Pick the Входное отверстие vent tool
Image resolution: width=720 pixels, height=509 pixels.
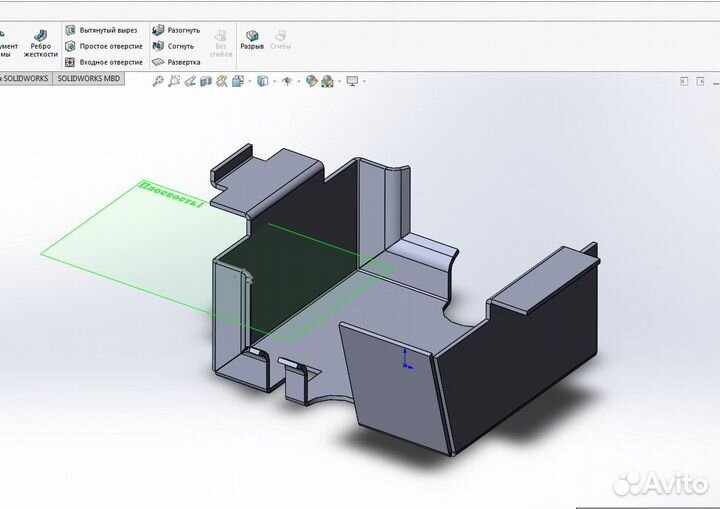pos(104,62)
